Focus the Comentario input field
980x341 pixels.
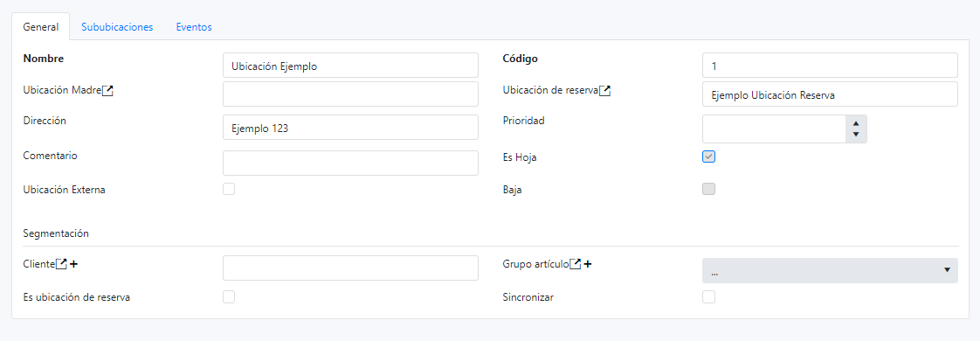pyautogui.click(x=350, y=163)
